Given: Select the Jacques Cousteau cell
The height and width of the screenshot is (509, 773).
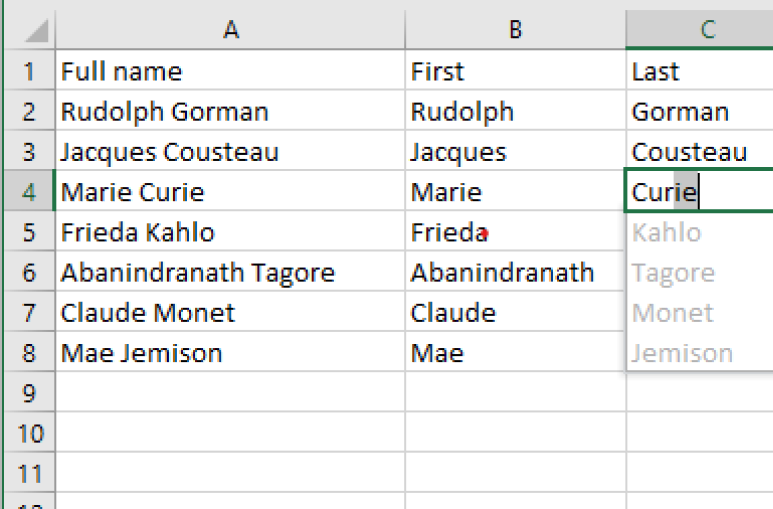Looking at the screenshot, I should 230,151.
